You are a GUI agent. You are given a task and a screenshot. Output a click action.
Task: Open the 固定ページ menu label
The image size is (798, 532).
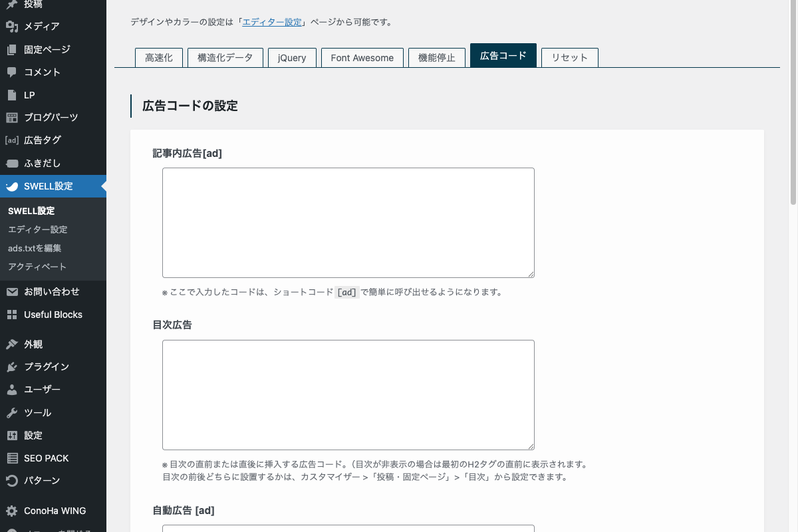(47, 49)
